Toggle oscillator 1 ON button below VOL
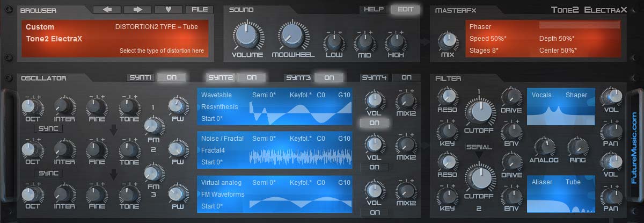644x223 pixels. (375, 123)
